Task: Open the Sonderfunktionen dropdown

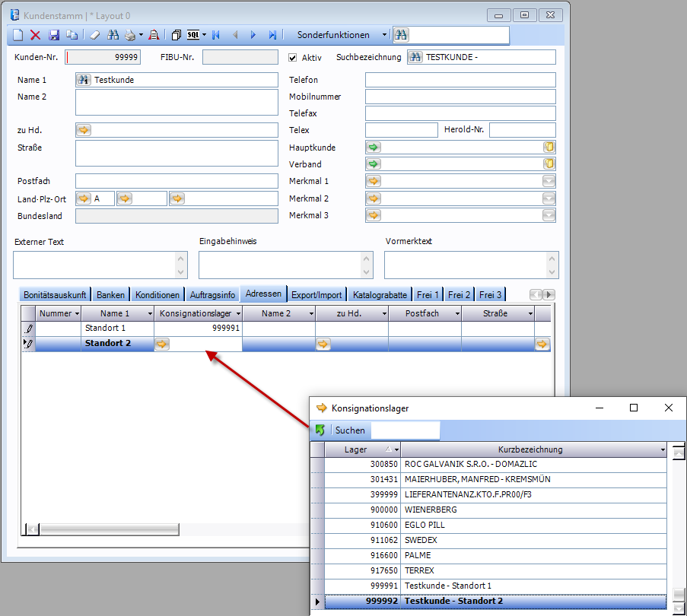Action: (x=384, y=35)
